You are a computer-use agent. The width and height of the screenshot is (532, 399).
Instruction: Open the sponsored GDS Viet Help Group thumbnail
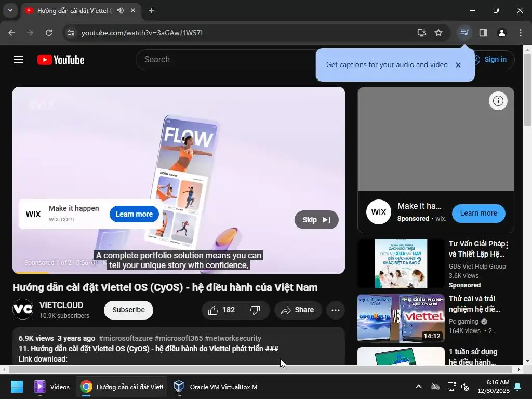401,263
